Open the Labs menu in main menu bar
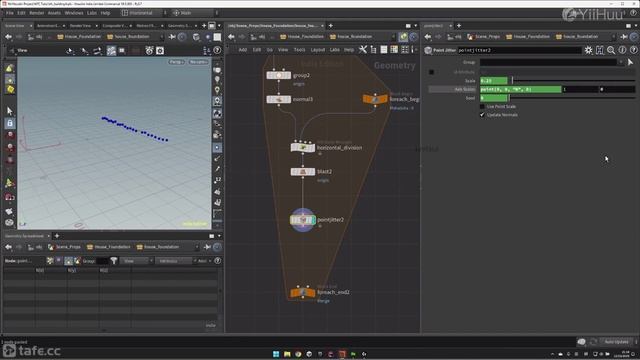The width and height of the screenshot is (640, 360). [92, 13]
